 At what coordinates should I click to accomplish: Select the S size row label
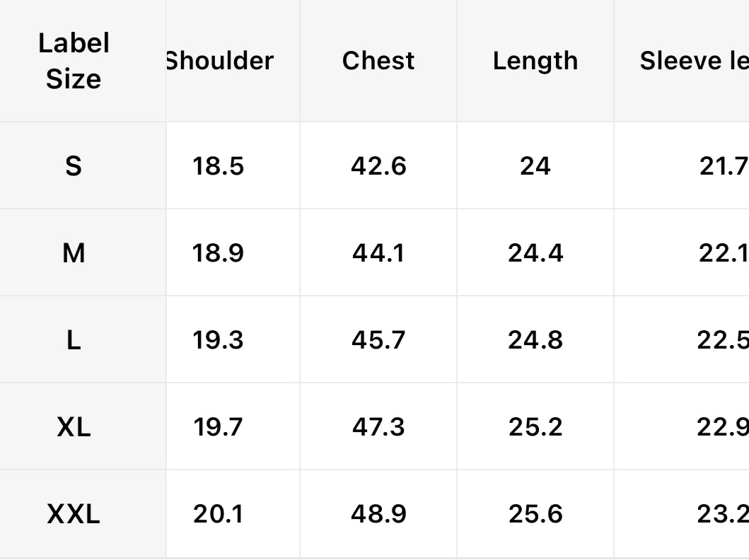(x=74, y=166)
